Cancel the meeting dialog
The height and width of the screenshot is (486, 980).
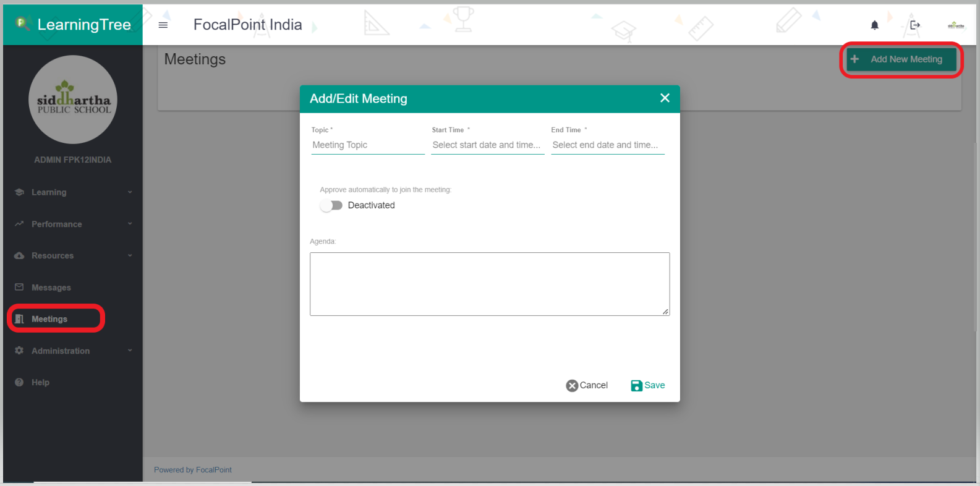pos(587,385)
